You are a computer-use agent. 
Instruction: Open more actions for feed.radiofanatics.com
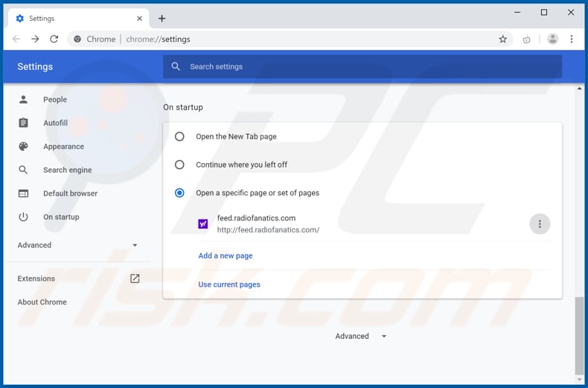(540, 224)
